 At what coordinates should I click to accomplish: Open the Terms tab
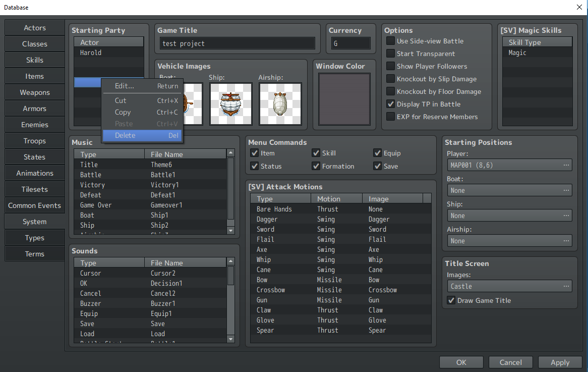(34, 254)
